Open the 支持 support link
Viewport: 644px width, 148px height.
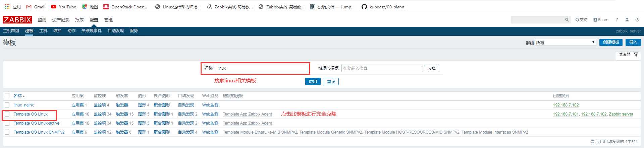click(581, 20)
